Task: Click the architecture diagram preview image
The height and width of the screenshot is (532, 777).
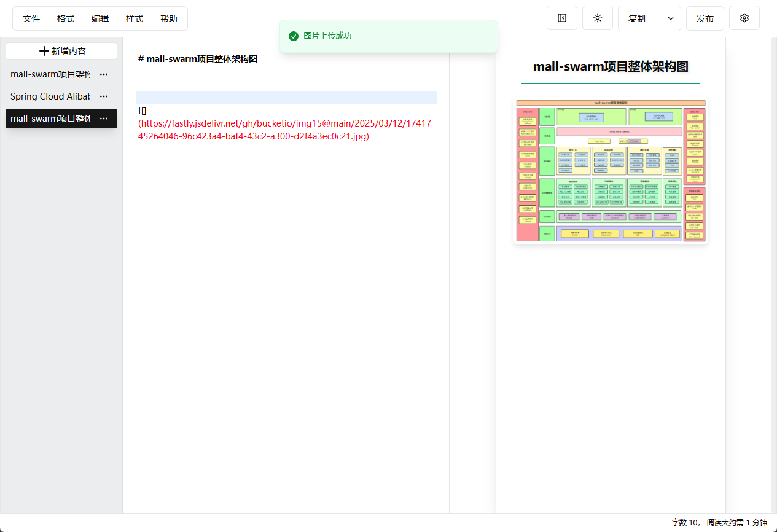Action: (x=611, y=171)
